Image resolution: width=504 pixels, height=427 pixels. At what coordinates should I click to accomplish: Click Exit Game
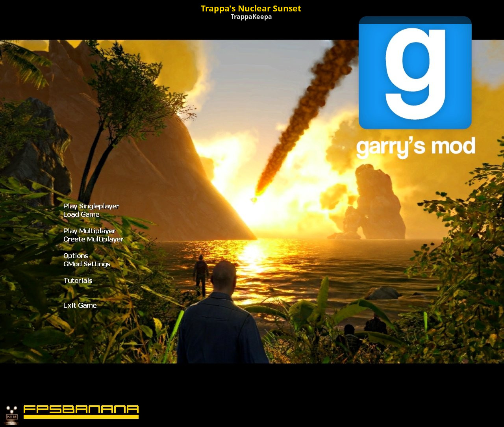tap(80, 305)
